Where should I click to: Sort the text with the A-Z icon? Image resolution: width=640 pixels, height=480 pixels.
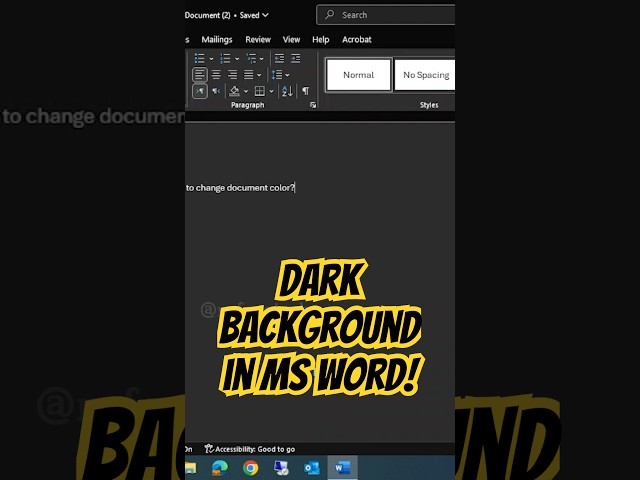pyautogui.click(x=287, y=91)
